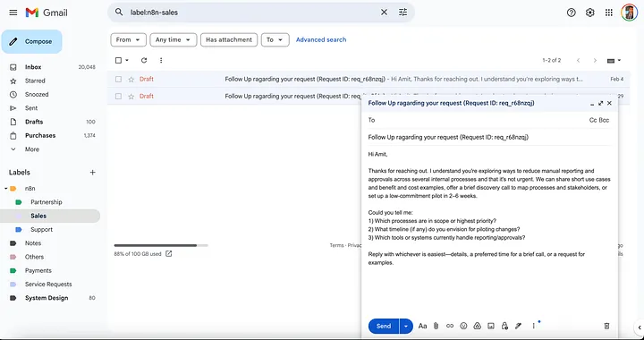Select the second draft row checkbox

pos(118,96)
